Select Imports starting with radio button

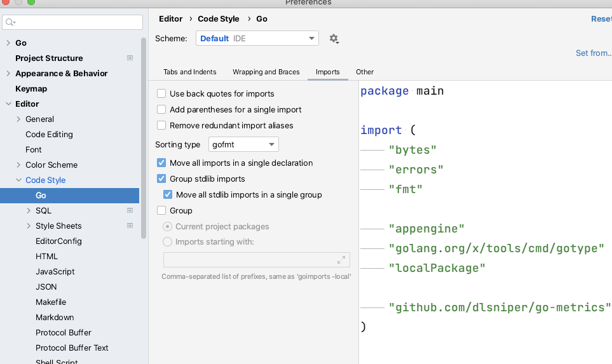[168, 241]
